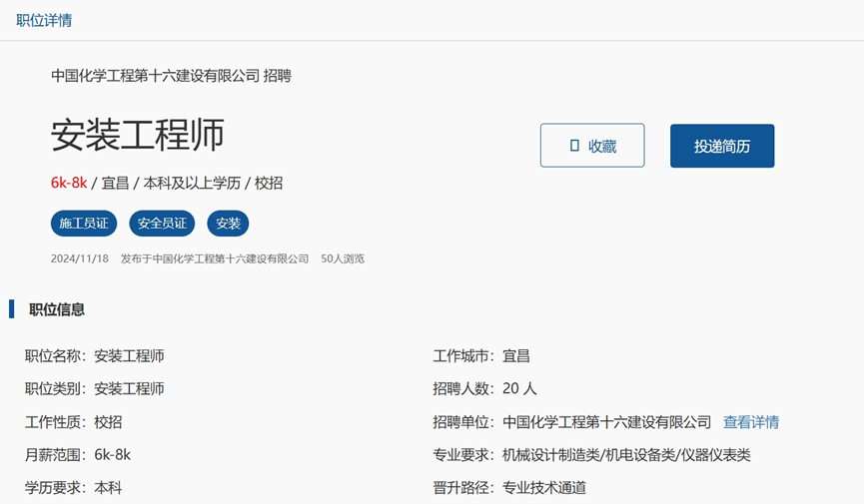Click the 职位名称：安装工程师 row

point(94,356)
